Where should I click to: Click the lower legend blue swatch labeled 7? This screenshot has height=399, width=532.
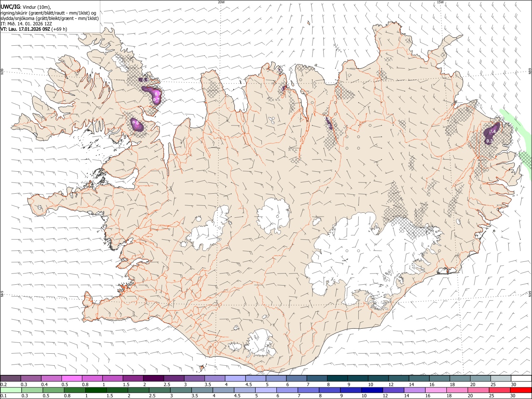[308, 390]
